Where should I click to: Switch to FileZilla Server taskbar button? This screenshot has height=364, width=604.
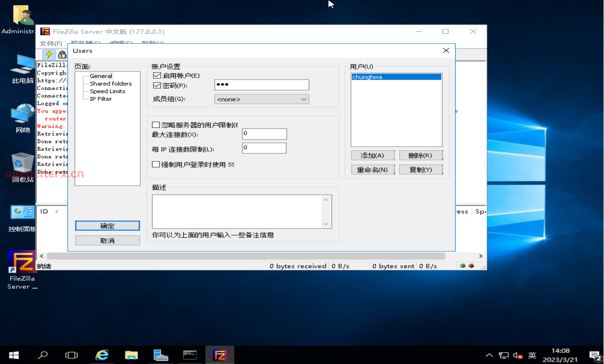[220, 355]
